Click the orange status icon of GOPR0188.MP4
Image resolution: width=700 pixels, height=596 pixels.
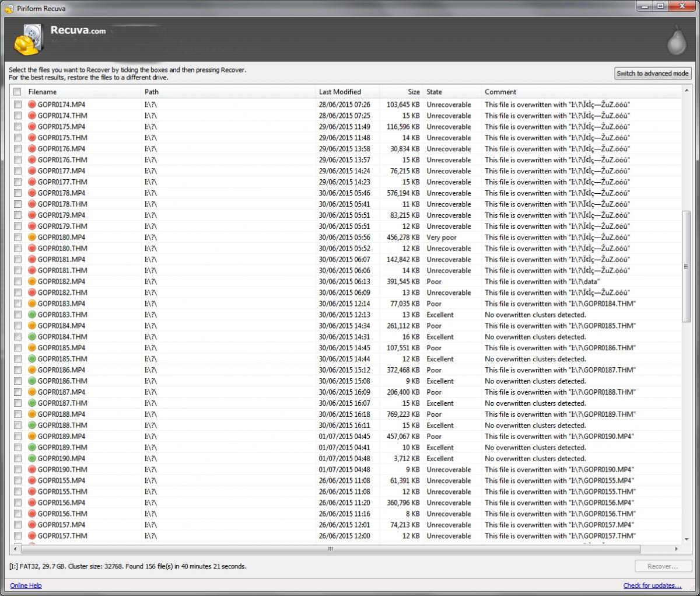(32, 414)
